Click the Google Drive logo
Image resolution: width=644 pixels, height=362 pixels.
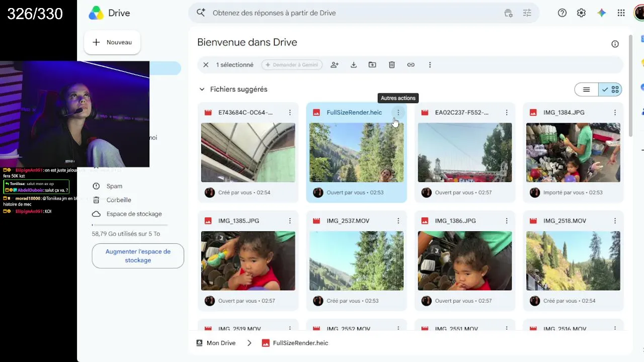tap(96, 13)
